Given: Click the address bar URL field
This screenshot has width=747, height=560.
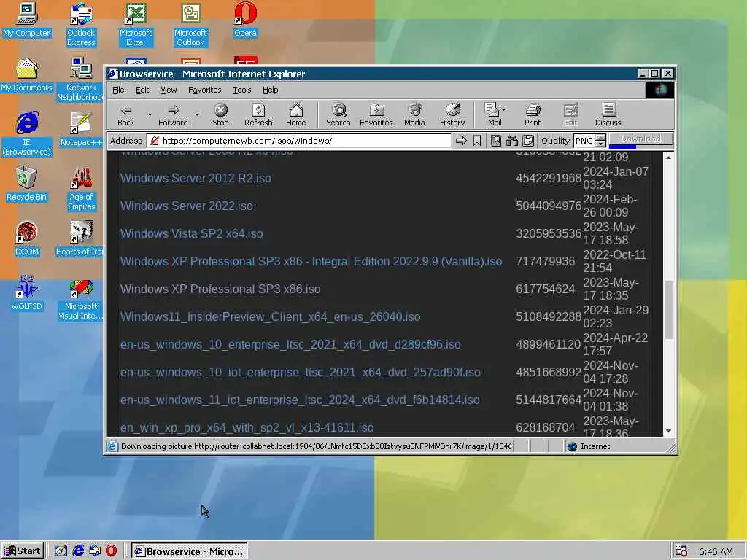Looking at the screenshot, I should click(x=299, y=141).
